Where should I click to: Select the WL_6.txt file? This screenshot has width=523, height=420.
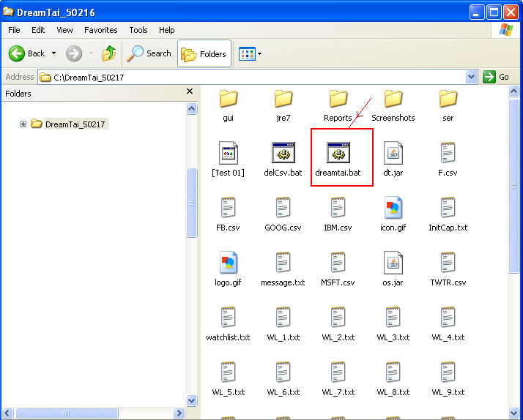[283, 379]
